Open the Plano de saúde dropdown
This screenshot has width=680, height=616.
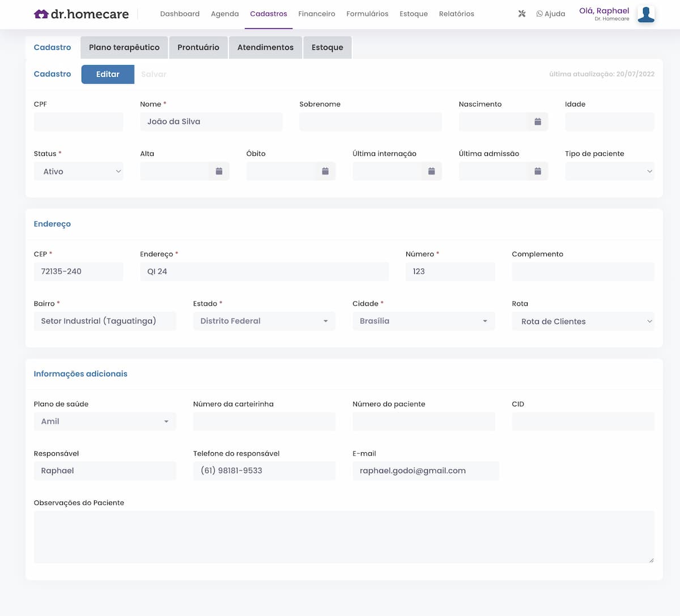pos(105,422)
